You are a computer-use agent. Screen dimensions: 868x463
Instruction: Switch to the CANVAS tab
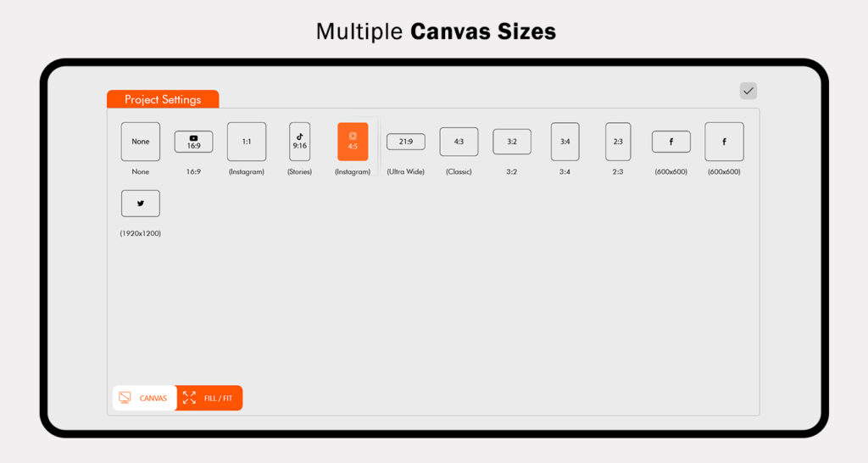(x=144, y=398)
